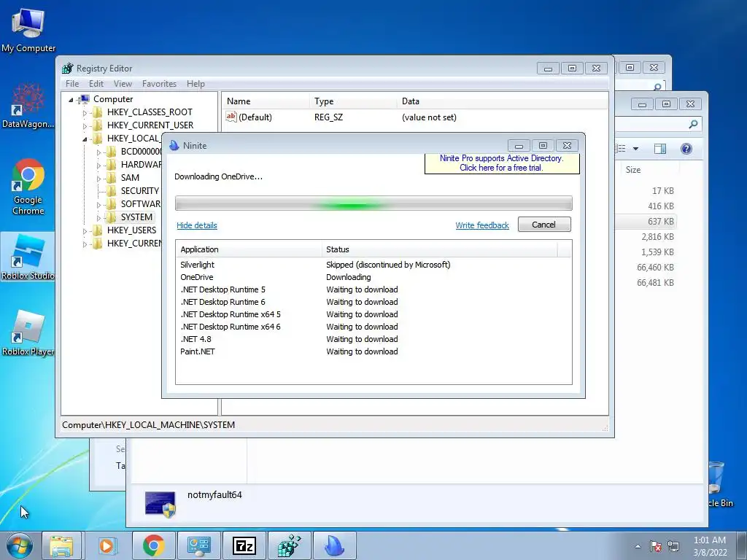Select the SYSTEM key folder icon
The width and height of the screenshot is (747, 560).
(x=112, y=217)
